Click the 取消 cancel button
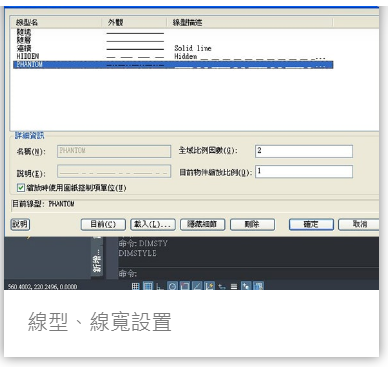388x367 pixels. pyautogui.click(x=359, y=224)
